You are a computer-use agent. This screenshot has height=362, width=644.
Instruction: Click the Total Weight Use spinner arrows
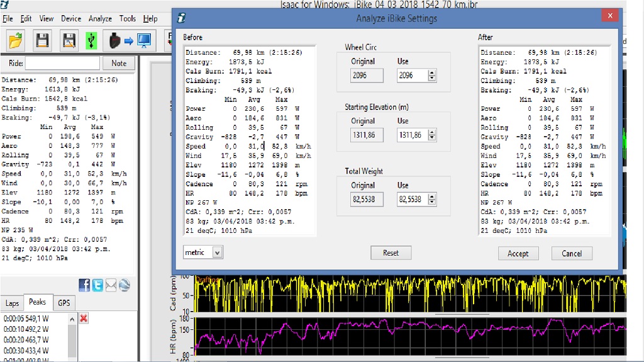(431, 200)
